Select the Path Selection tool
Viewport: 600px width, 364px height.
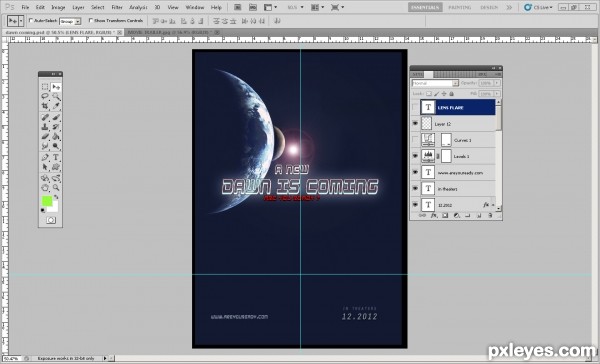click(x=45, y=167)
